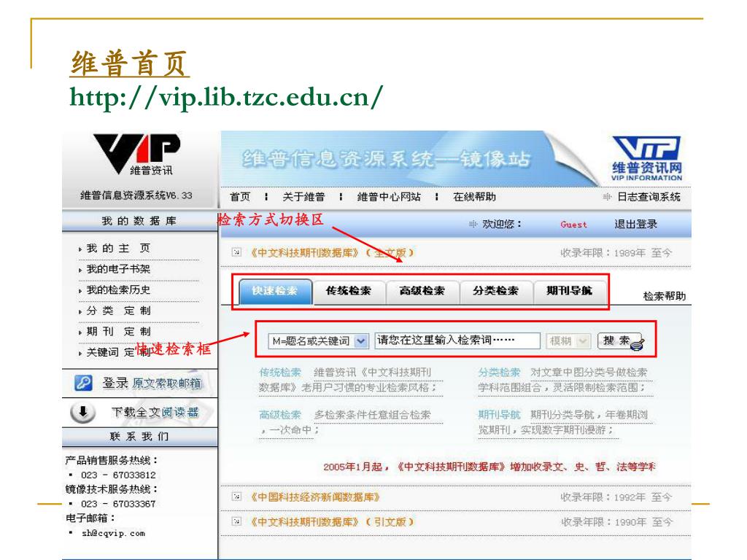Open the 《中文科技期刊数据库》全文版 title
Screen dimensions: 747x560
(332, 253)
